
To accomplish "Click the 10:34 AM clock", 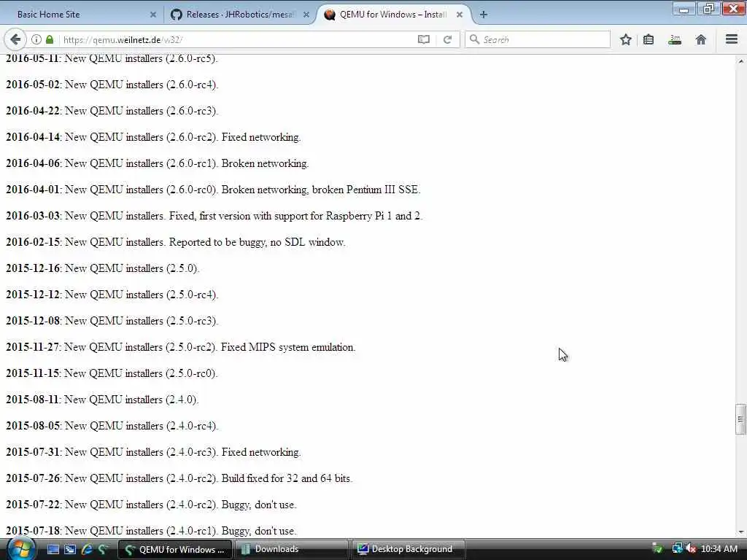I will pos(719,549).
